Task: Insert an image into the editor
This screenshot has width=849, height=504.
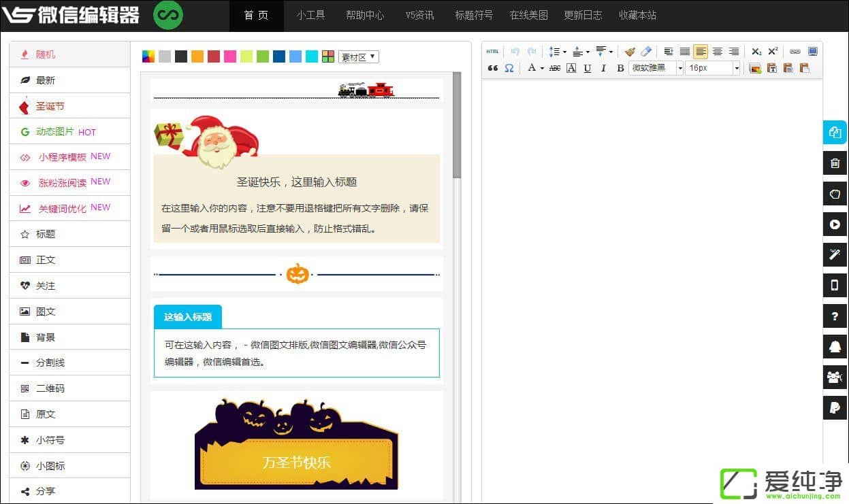Action: pyautogui.click(x=755, y=68)
